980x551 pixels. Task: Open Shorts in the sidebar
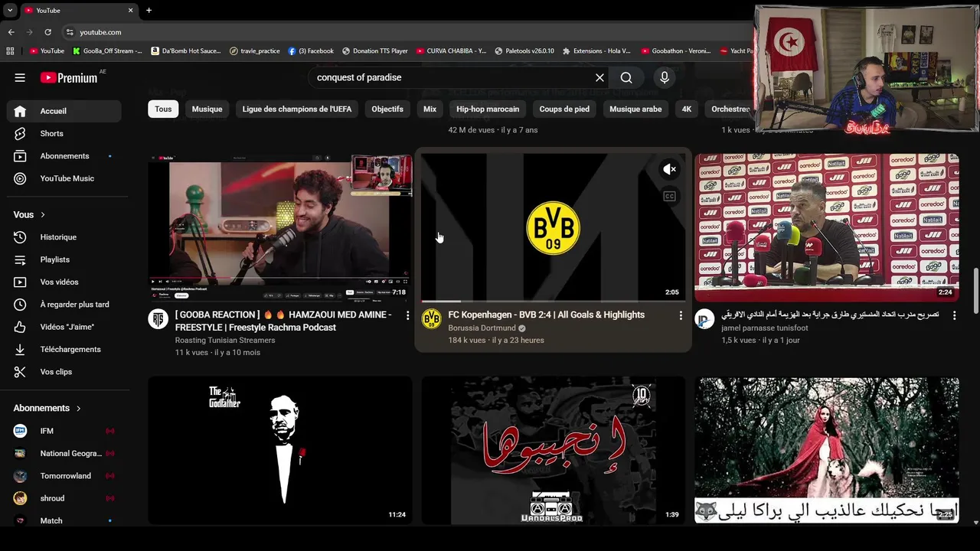pos(64,133)
